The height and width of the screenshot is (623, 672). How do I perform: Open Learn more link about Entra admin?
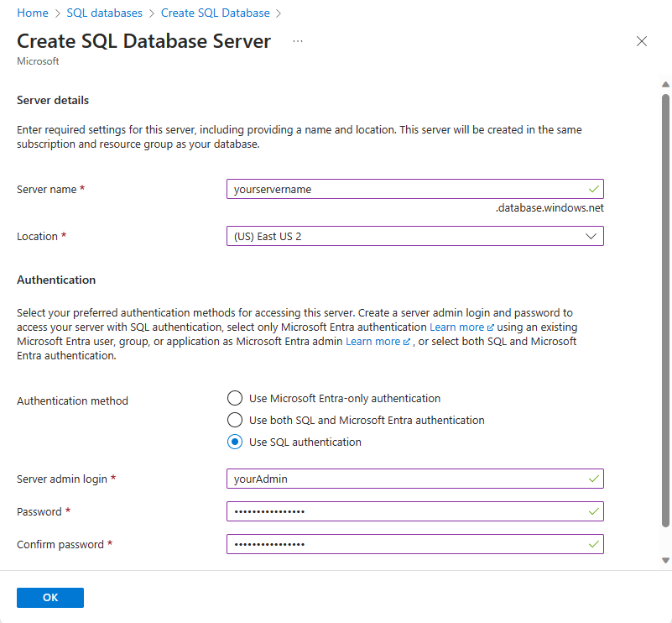click(x=378, y=341)
